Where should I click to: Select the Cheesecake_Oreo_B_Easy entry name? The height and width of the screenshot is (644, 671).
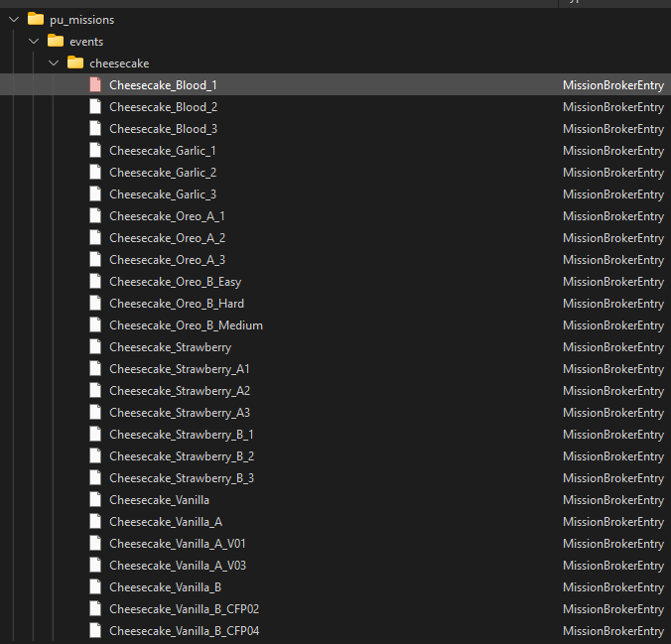tap(176, 282)
